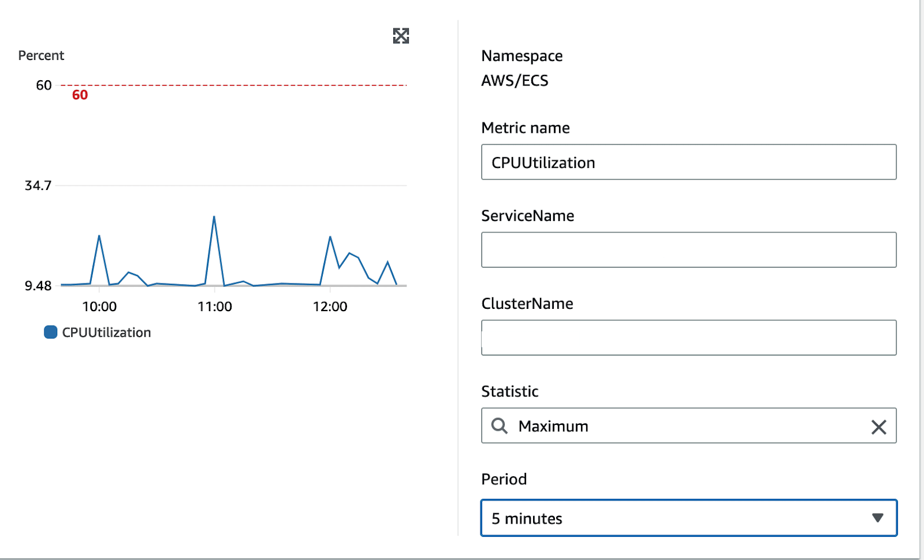Click the 34.7 y-axis value
The image size is (924, 560).
(x=38, y=185)
